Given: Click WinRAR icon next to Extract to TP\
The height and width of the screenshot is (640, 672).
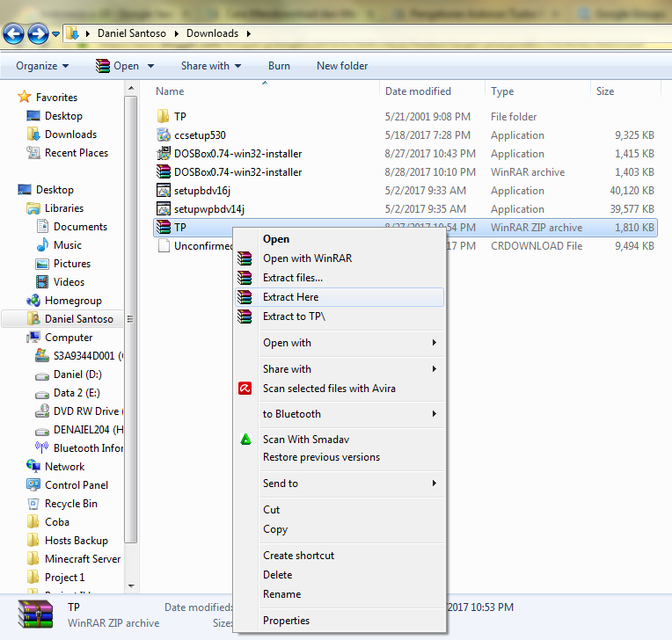Looking at the screenshot, I should pos(245,316).
